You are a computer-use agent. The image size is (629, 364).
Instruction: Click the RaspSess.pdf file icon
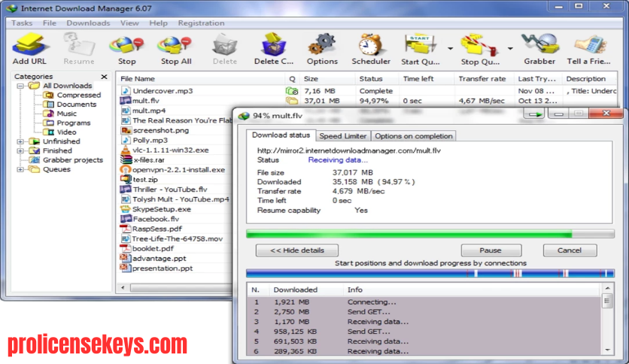pyautogui.click(x=126, y=229)
